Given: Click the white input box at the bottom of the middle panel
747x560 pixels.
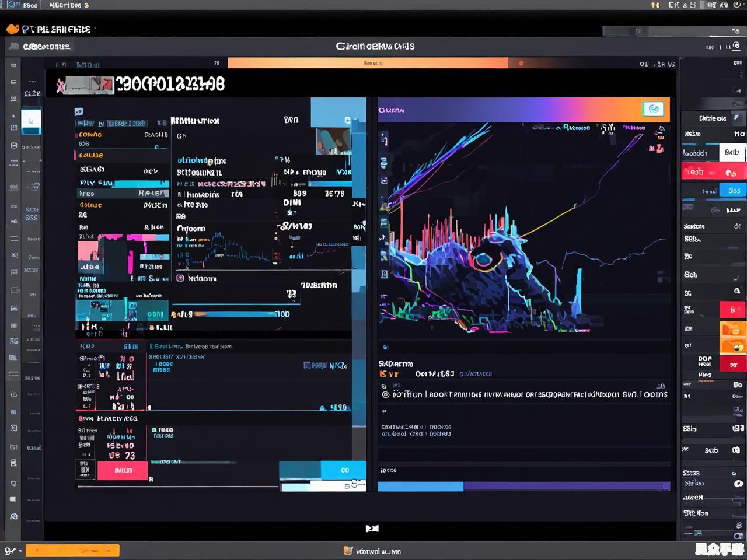Looking at the screenshot, I should tap(323, 485).
